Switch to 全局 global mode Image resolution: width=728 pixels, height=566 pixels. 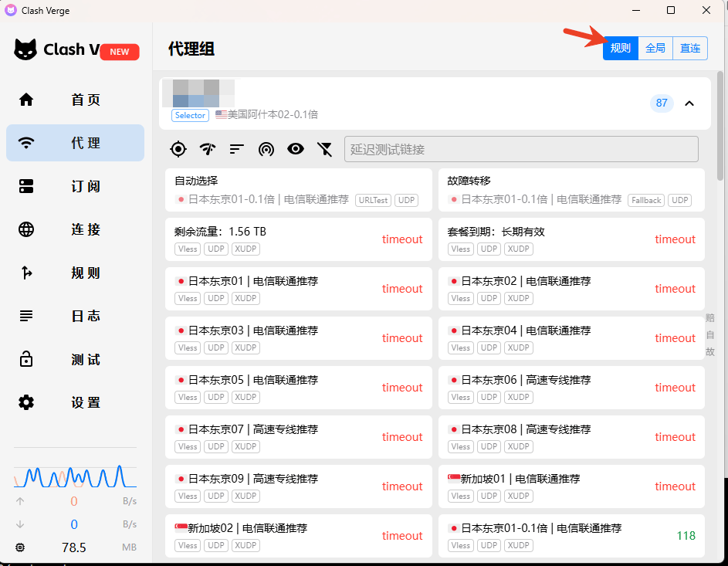pyautogui.click(x=655, y=48)
